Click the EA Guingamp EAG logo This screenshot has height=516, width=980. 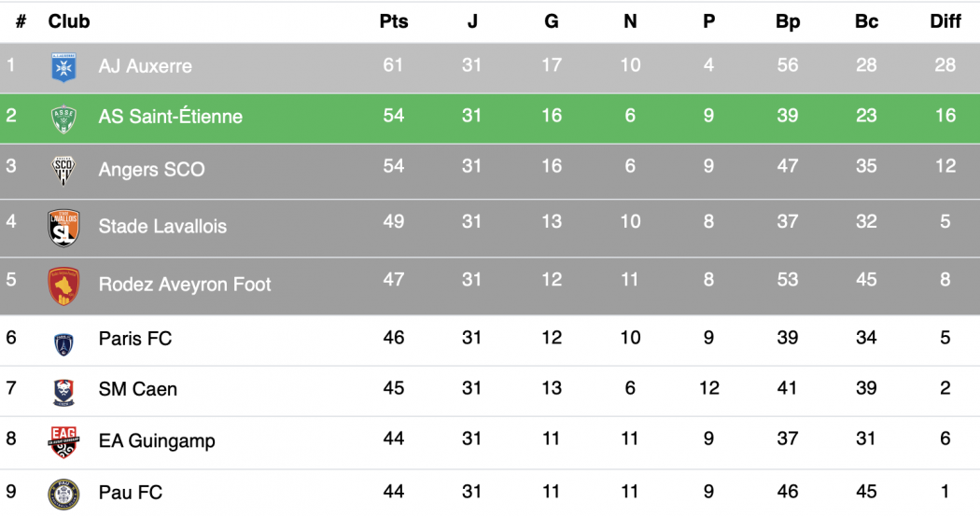point(63,441)
